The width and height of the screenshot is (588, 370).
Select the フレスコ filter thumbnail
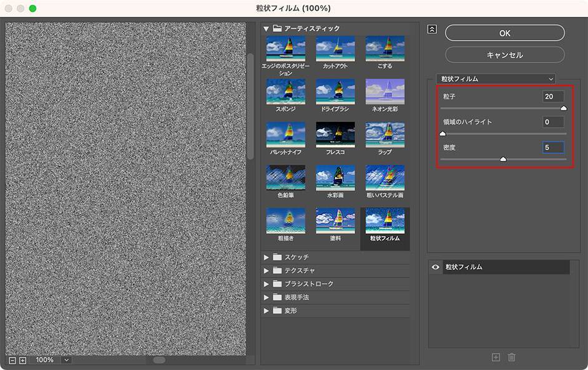[335, 134]
